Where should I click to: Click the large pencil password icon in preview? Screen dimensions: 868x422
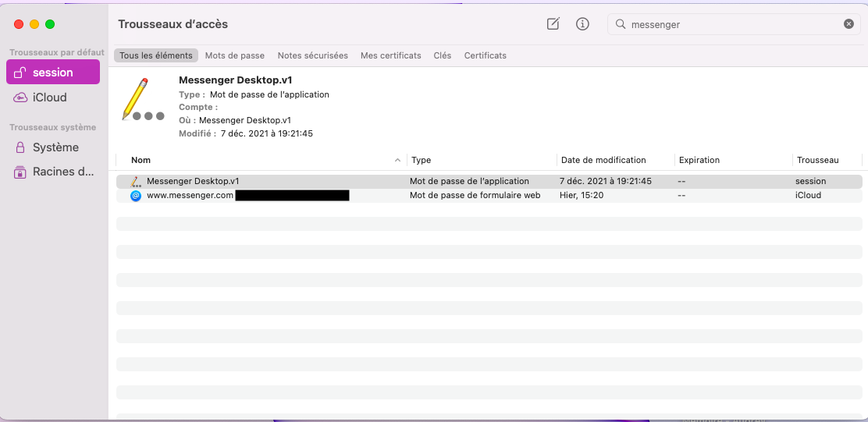coord(143,100)
